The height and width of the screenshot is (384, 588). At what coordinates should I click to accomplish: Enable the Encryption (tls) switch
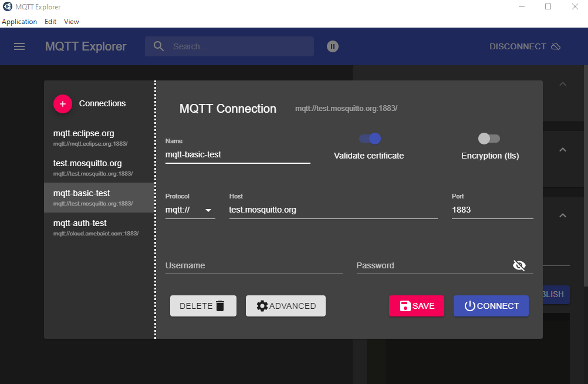(x=489, y=139)
